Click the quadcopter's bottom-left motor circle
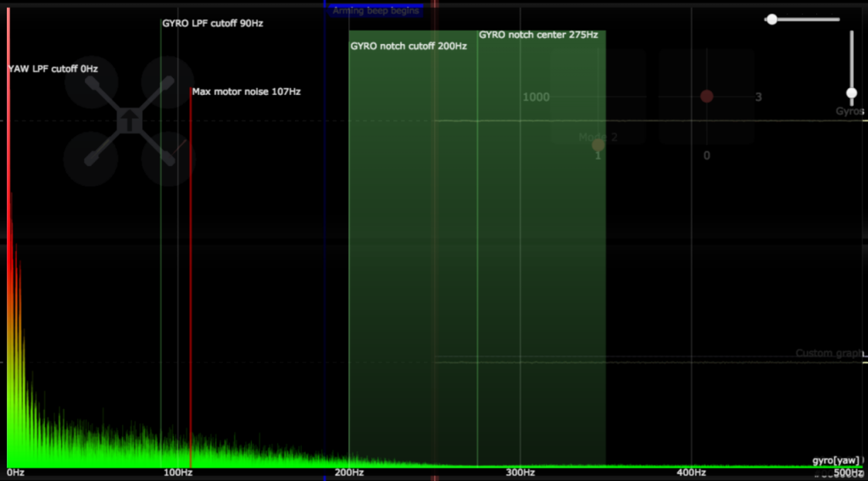This screenshot has height=481, width=868. click(91, 159)
